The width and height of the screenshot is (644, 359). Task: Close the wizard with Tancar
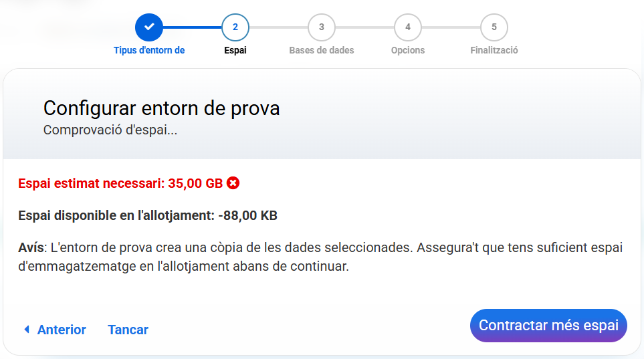coord(128,330)
